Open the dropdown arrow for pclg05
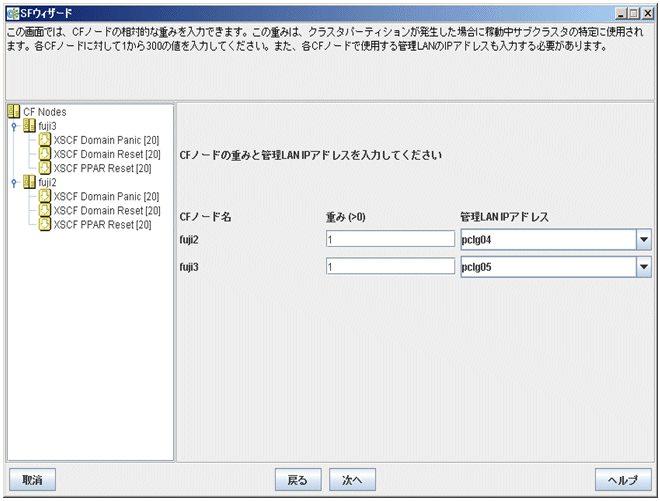 pyautogui.click(x=643, y=267)
